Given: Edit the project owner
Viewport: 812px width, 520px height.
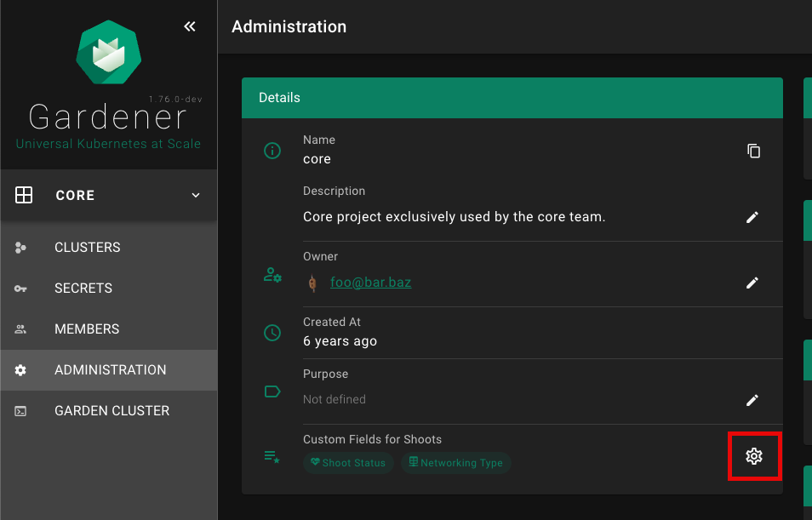Looking at the screenshot, I should click(752, 283).
